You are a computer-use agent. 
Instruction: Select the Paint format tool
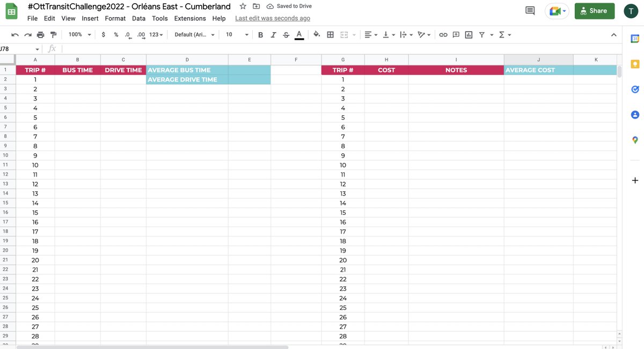(53, 34)
